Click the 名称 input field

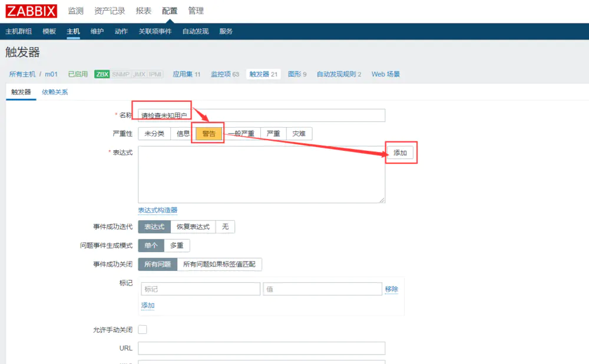pos(262,115)
